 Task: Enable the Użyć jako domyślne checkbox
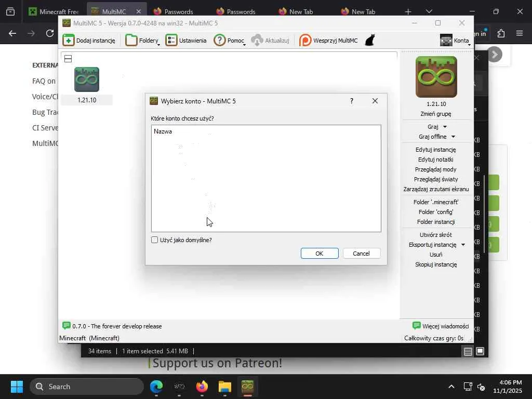click(154, 240)
